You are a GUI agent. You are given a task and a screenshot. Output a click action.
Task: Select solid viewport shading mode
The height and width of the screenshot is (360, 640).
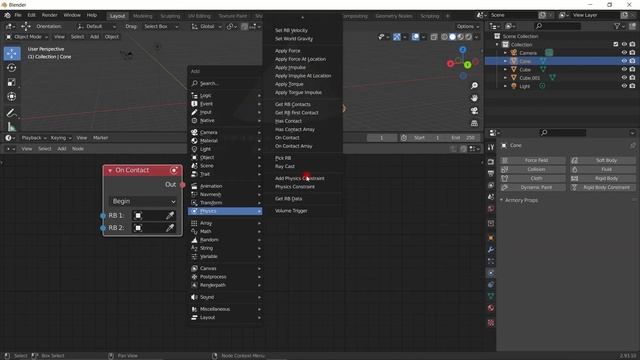click(452, 37)
